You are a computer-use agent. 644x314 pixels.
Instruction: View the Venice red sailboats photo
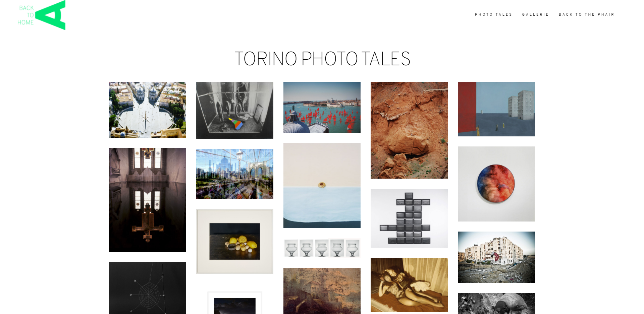[322, 108]
